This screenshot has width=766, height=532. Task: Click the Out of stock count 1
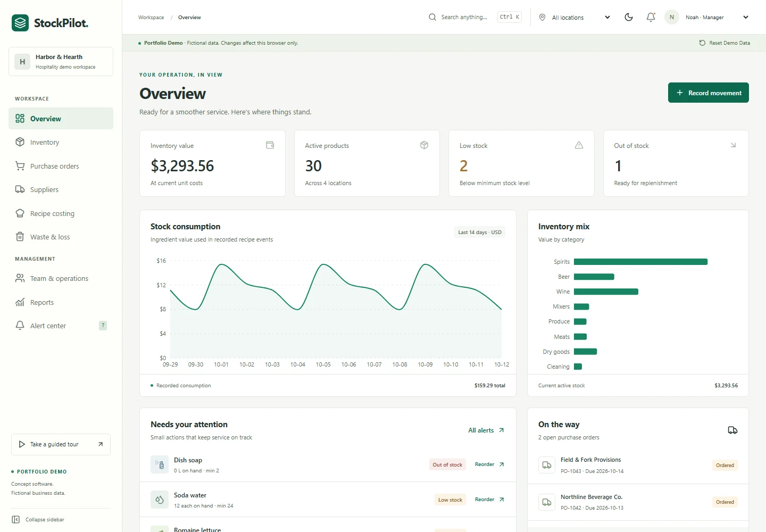[x=618, y=166]
